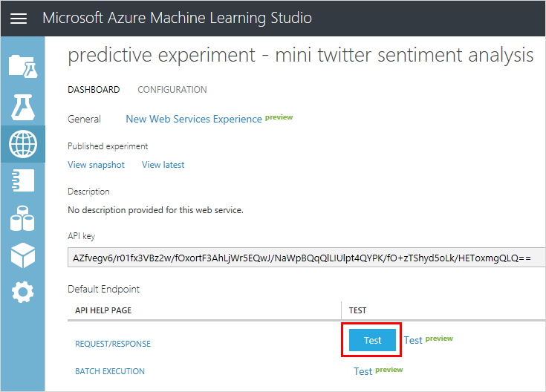Open the BATCH EXECUTION help page
Image resolution: width=546 pixels, height=392 pixels.
pyautogui.click(x=110, y=371)
